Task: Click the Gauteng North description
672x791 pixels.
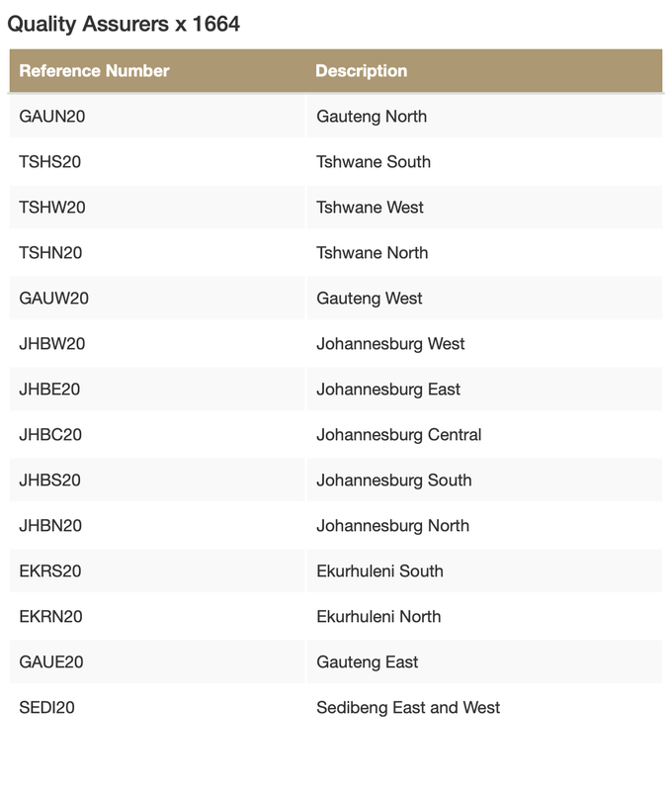Action: pos(372,117)
